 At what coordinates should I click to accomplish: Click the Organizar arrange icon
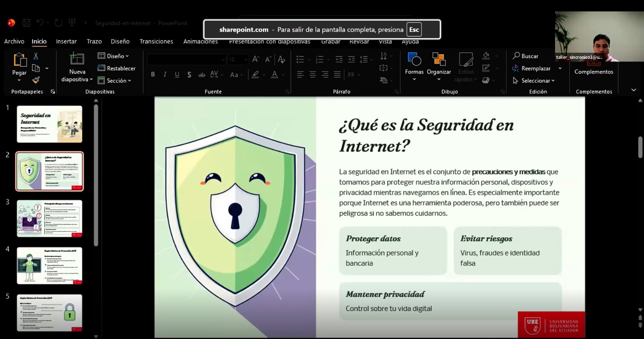pos(438,64)
